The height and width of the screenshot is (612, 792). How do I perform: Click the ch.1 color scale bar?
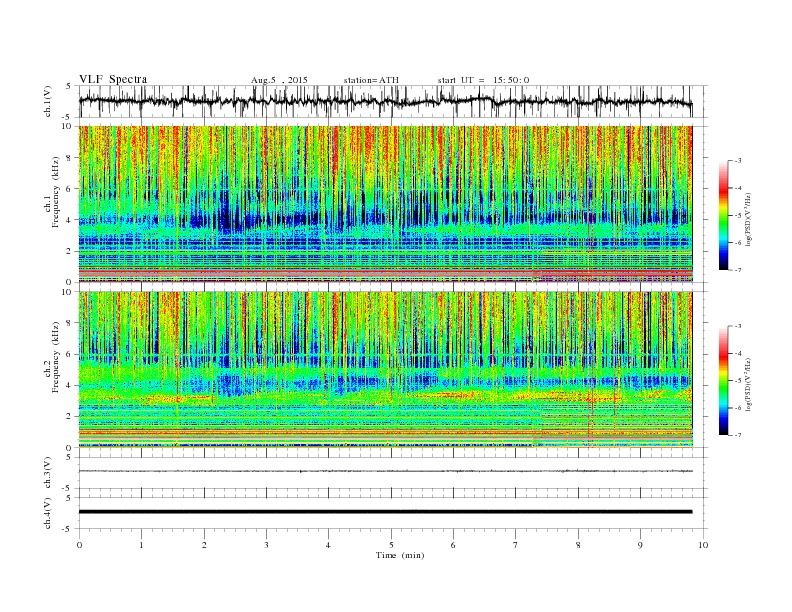click(x=724, y=216)
